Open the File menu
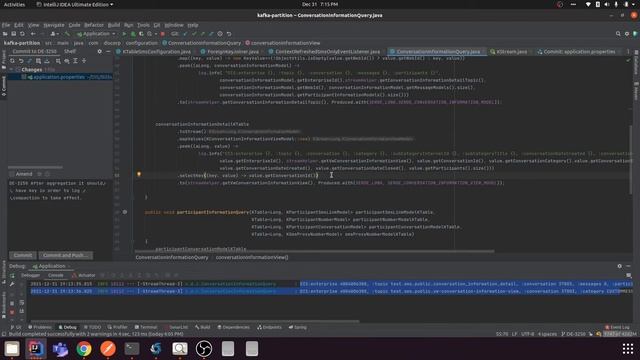Viewport: 640px width, 360px height. pos(6,25)
